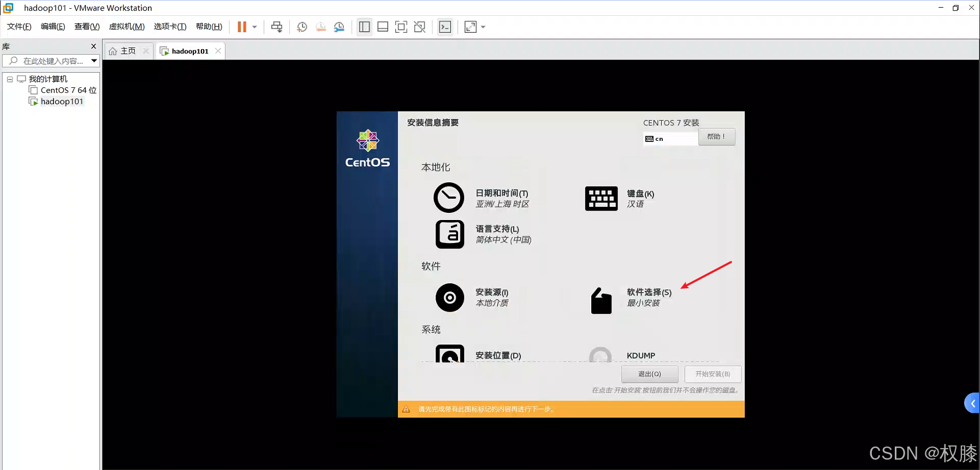Close the hadoop101 tab
This screenshot has width=980, height=470.
218,51
